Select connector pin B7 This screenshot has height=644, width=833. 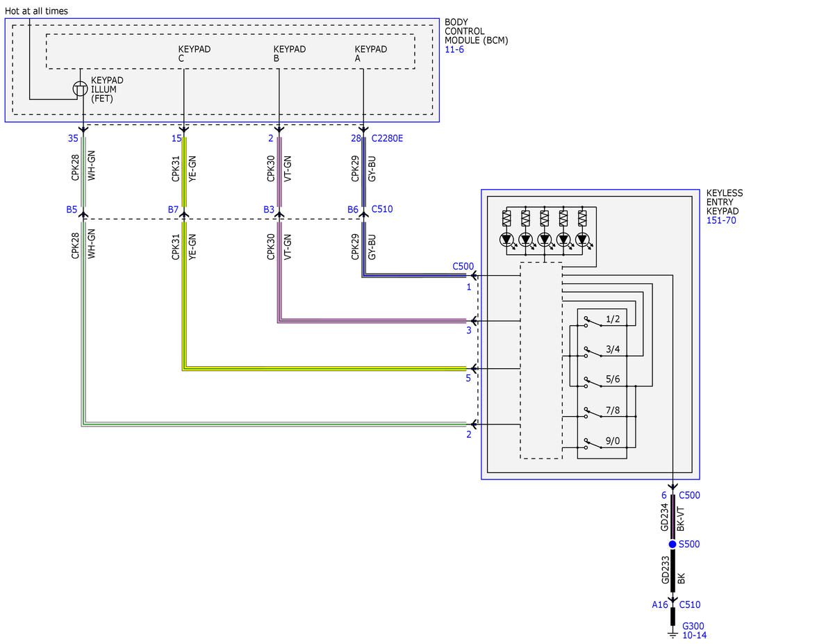(x=173, y=209)
